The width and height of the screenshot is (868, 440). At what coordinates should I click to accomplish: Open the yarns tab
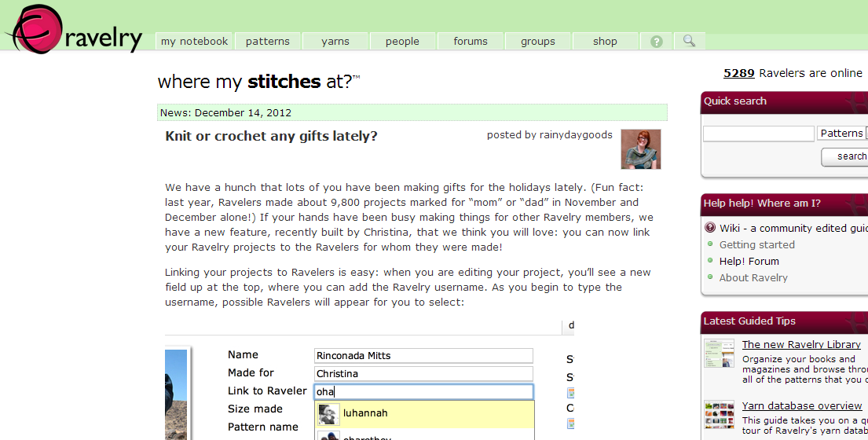(x=335, y=42)
